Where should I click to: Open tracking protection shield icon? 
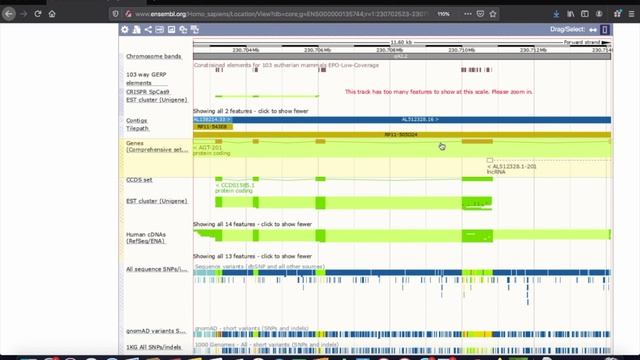click(116, 14)
